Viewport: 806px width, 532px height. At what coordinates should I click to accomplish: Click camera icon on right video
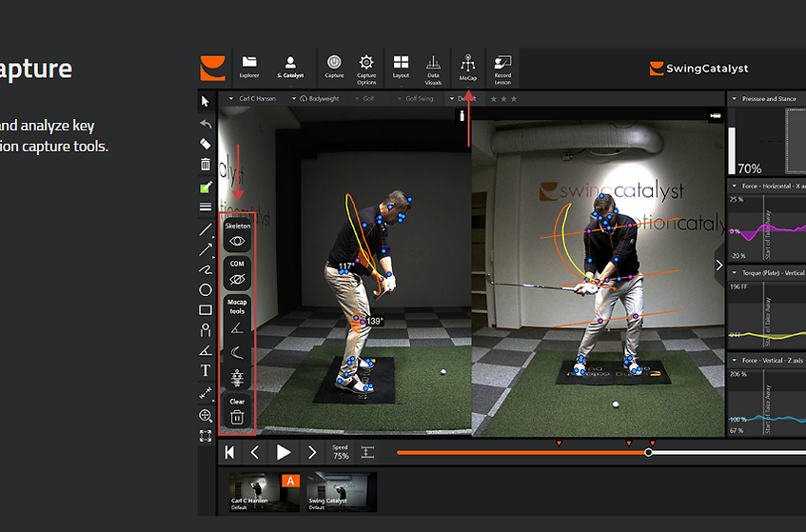coord(715,116)
